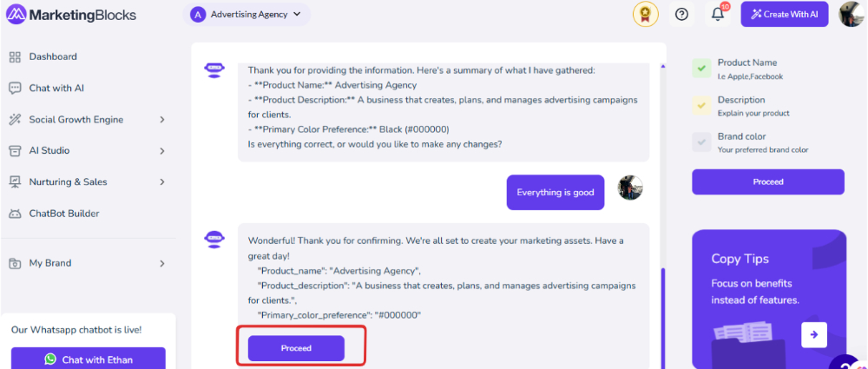
Task: Click the Copy Tips arrow icon
Action: (x=814, y=334)
